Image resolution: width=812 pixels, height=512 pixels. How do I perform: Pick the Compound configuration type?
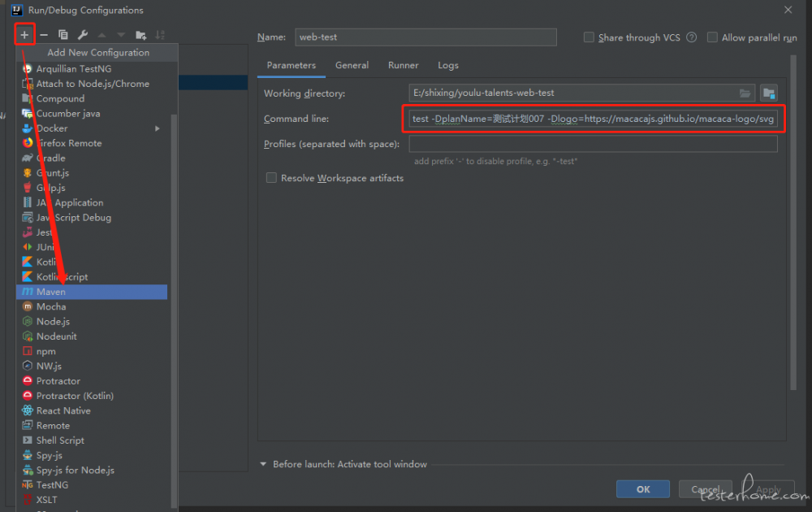coord(92,98)
